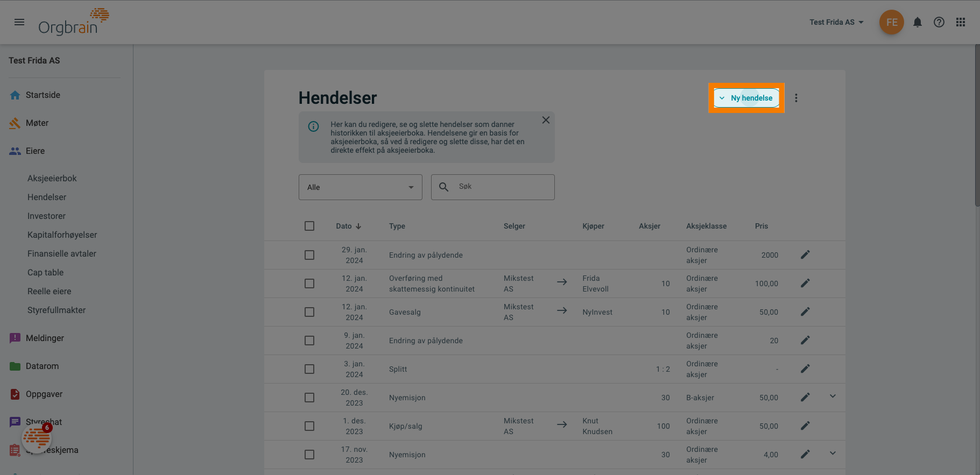980x475 pixels.
Task: Open the FE user avatar menu
Action: pos(891,22)
